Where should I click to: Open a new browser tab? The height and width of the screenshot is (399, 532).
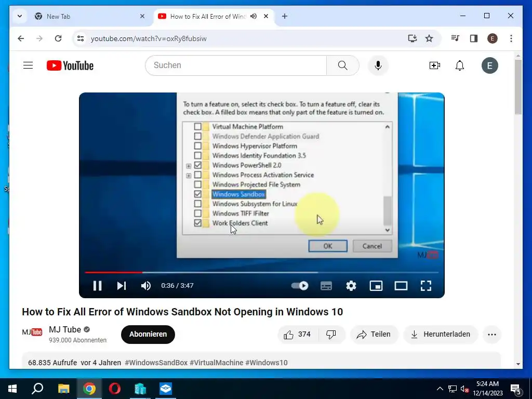[x=285, y=16]
